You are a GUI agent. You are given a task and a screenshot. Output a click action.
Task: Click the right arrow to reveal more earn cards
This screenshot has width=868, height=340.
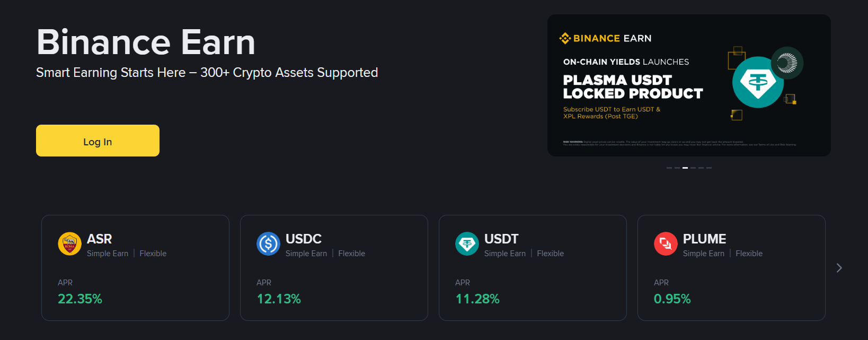(839, 268)
